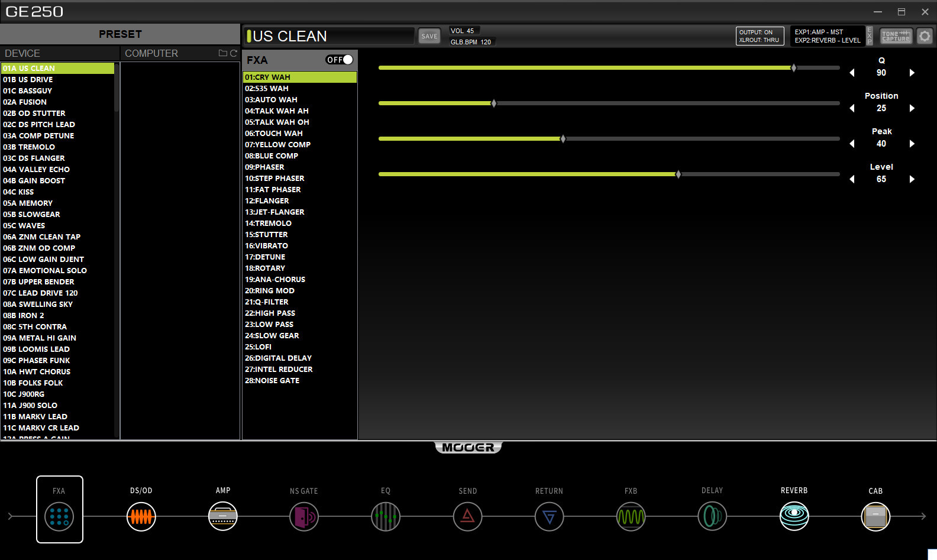Toggle the FXA module OFF switch
The height and width of the screenshot is (560, 937).
pyautogui.click(x=340, y=60)
